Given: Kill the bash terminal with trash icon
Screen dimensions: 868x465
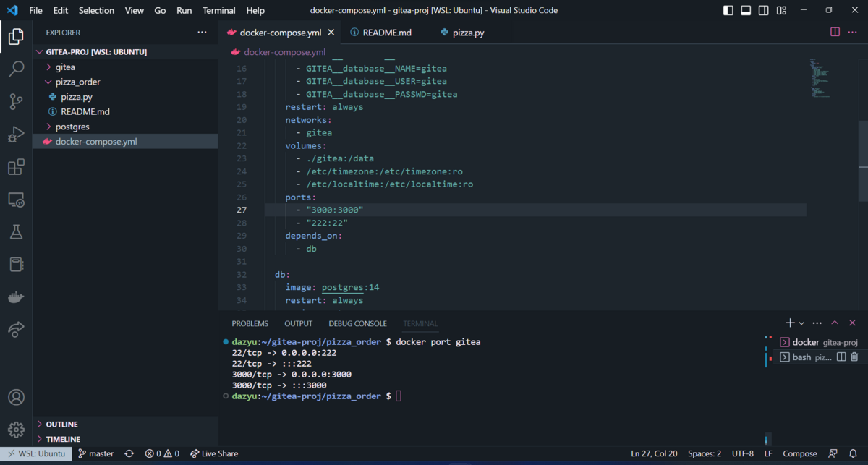Looking at the screenshot, I should click(854, 357).
